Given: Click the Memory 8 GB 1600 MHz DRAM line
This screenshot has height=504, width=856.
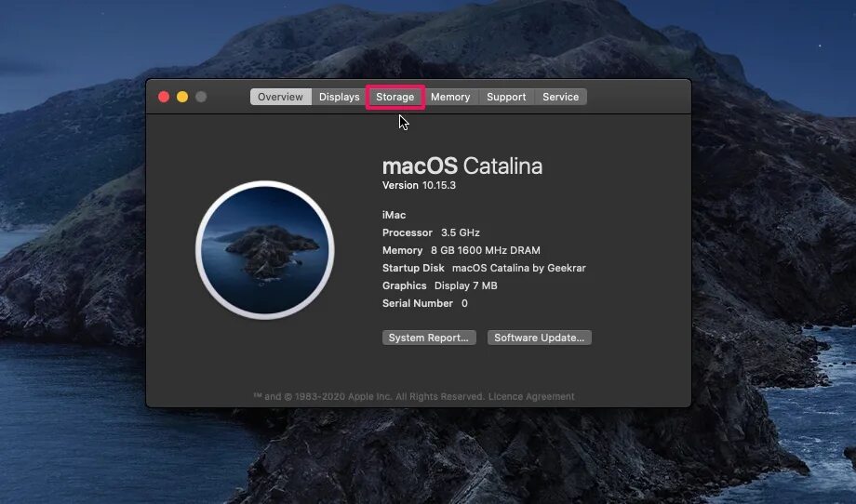Looking at the screenshot, I should tap(461, 250).
